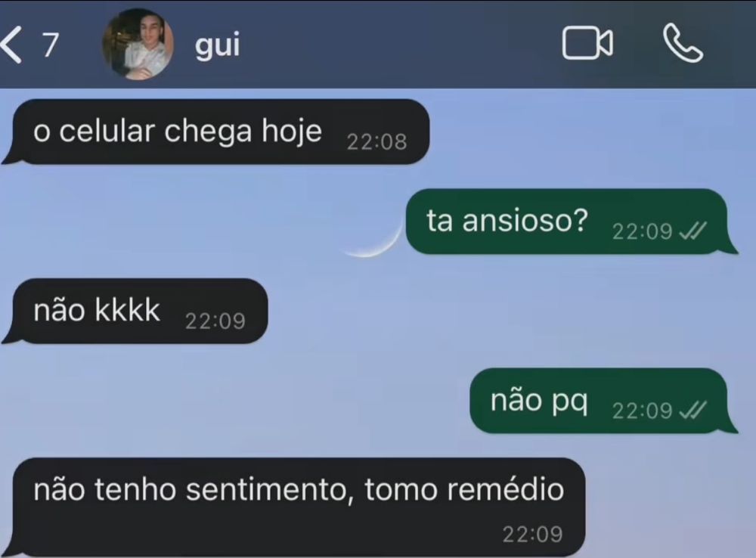Open contact info by tapping name gui
Image resolution: width=756 pixels, height=558 pixels.
coord(218,45)
